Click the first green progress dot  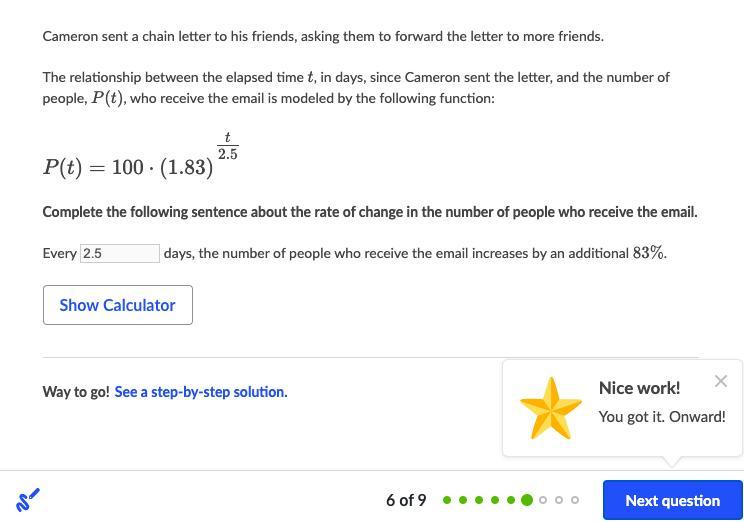(x=447, y=500)
